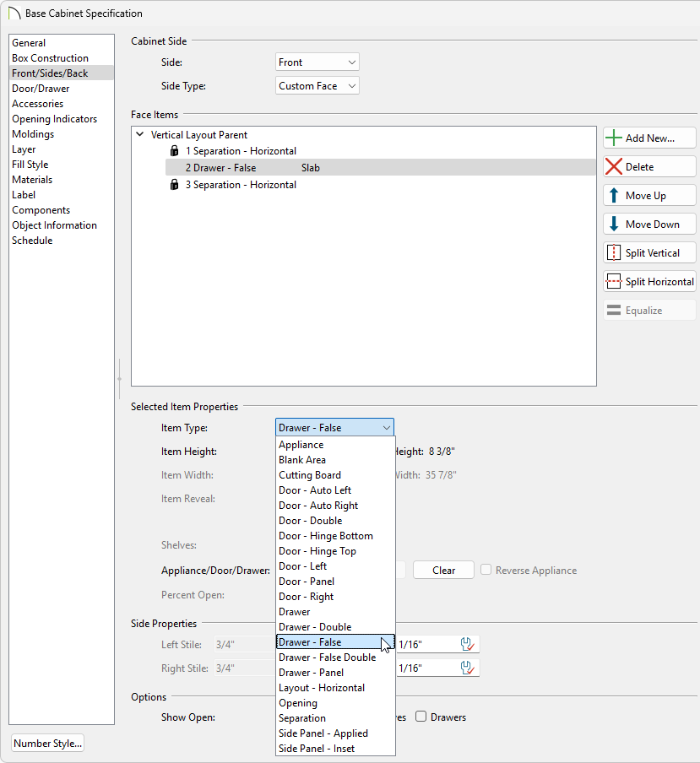
Task: Click the wrench icon beside the top reveal field
Action: 468,644
